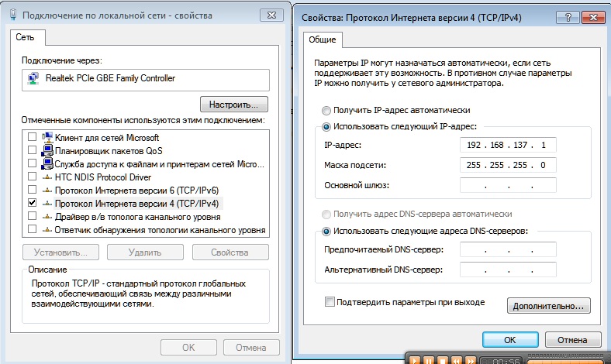Tick the Драйвер в/в тополога канального уровня checkbox
The width and height of the screenshot is (611, 364).
32,216
